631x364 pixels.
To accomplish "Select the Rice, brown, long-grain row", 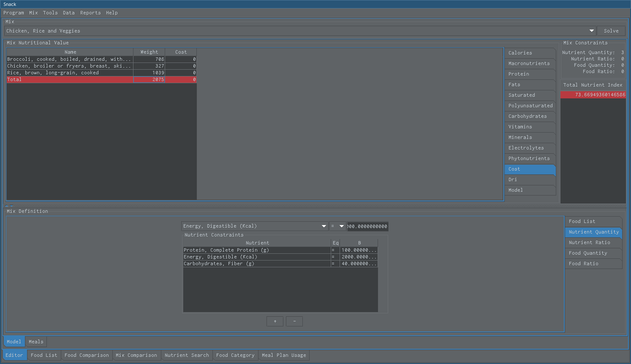I will pos(101,73).
